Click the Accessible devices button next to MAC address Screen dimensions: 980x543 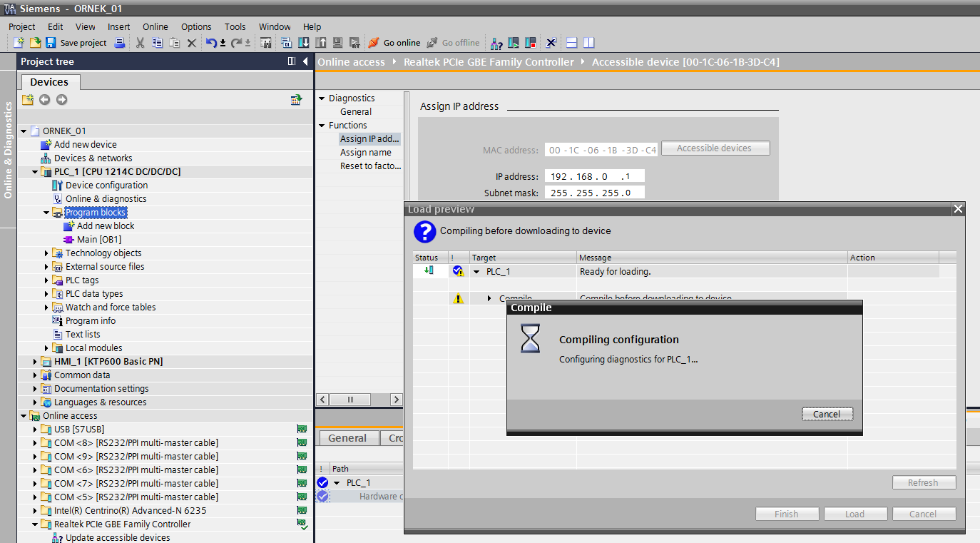point(715,148)
